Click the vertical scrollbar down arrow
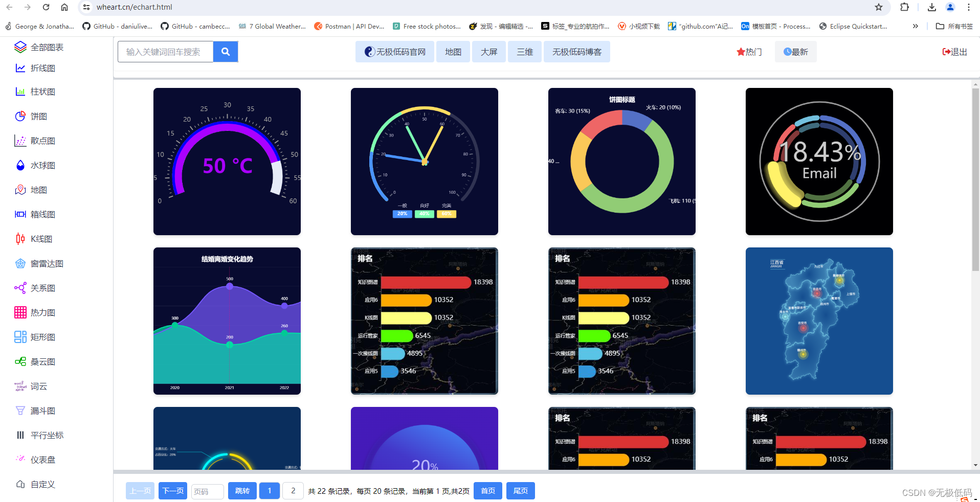 [976, 465]
